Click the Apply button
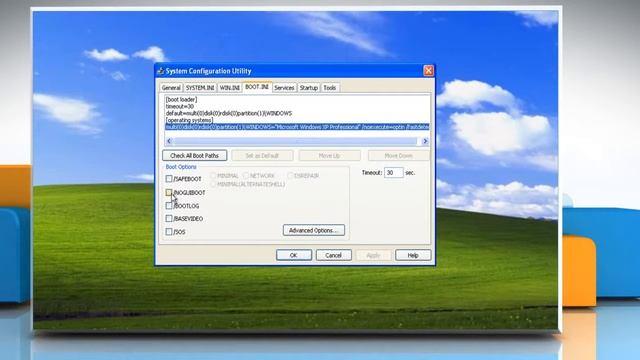The height and width of the screenshot is (360, 640). (x=373, y=255)
